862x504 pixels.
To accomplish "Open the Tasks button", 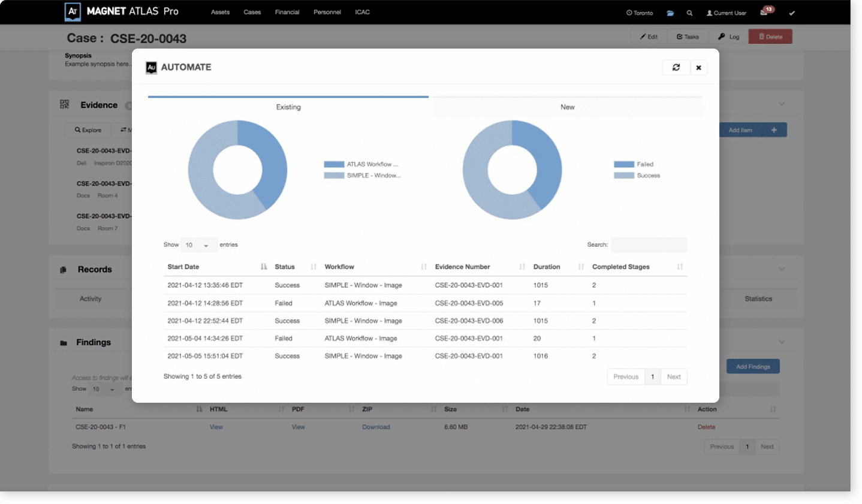I will [x=688, y=37].
